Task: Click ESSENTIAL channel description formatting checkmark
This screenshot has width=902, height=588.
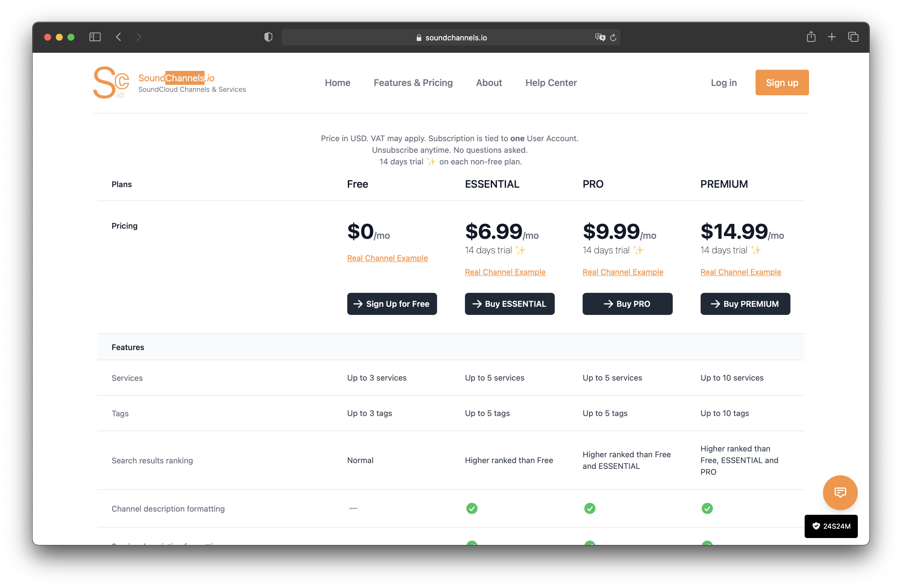Action: [471, 508]
